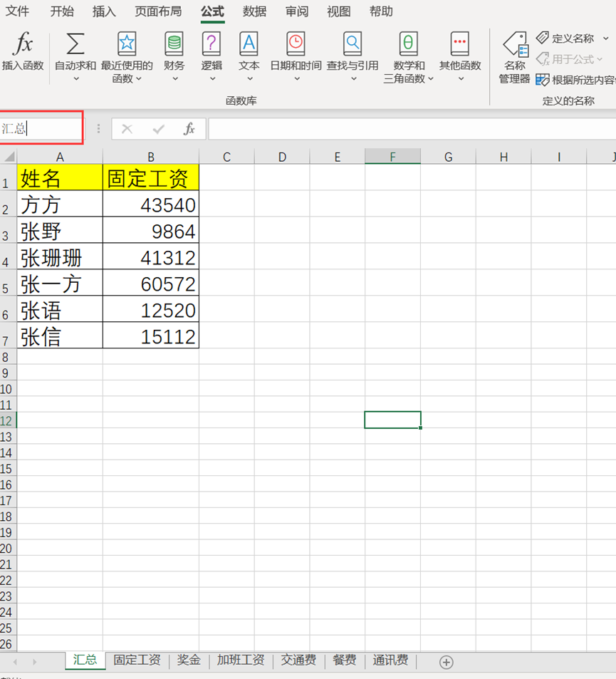
Task: Switch to the 固定工资 sheet tab
Action: point(137,660)
